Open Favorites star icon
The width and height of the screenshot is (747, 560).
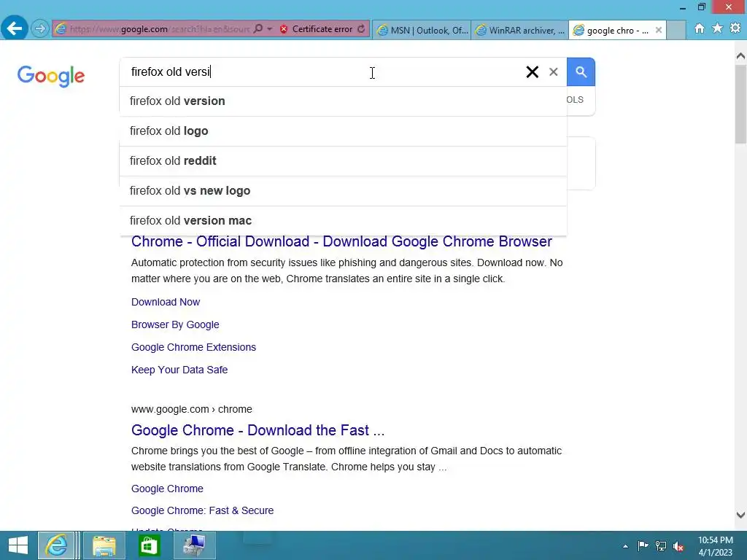click(717, 28)
